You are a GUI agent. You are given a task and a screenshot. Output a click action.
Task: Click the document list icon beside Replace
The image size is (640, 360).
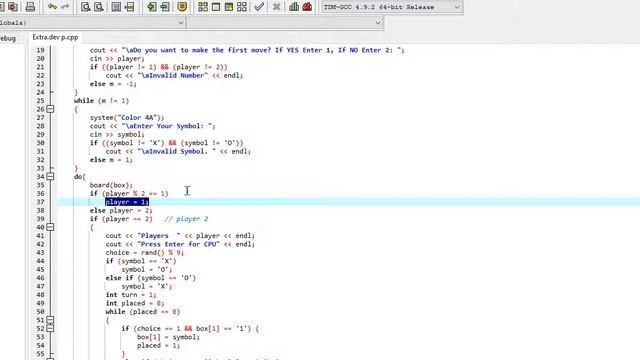(x=116, y=7)
